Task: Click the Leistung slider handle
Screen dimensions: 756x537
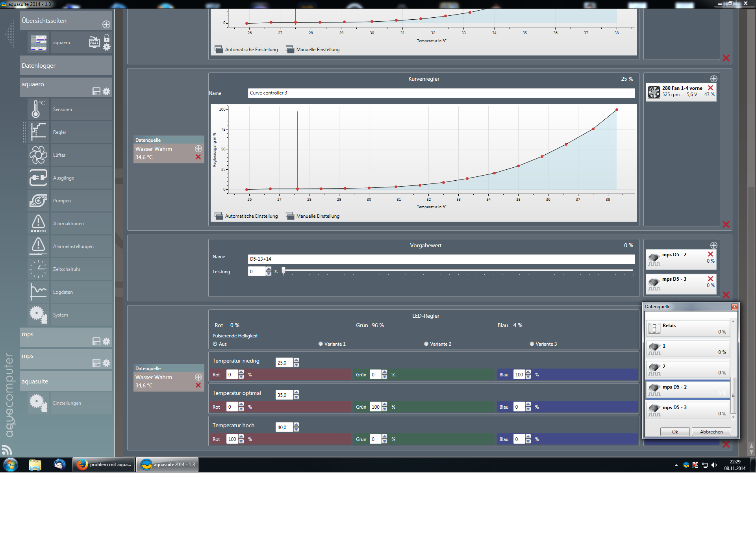Action: click(283, 270)
